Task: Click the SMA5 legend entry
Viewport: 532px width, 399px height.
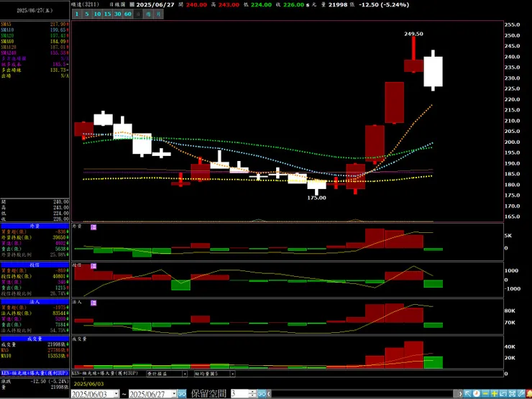Action: tap(35, 24)
